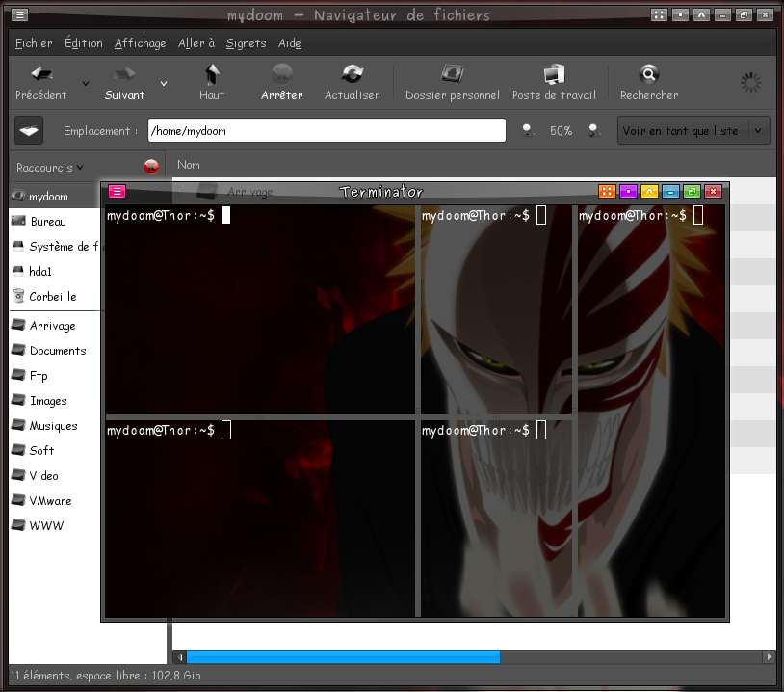The image size is (784, 692).
Task: Click the file manager grid titlebar button
Action: (659, 15)
